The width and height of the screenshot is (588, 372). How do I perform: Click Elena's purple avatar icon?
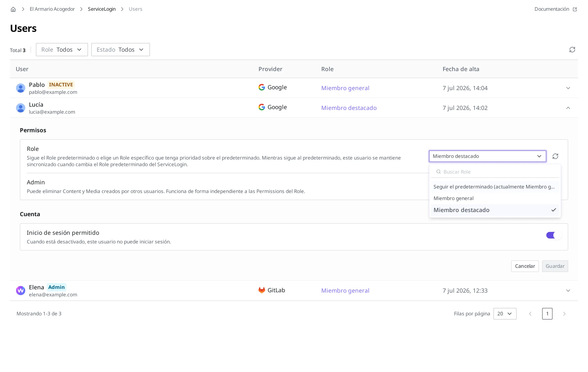click(20, 290)
